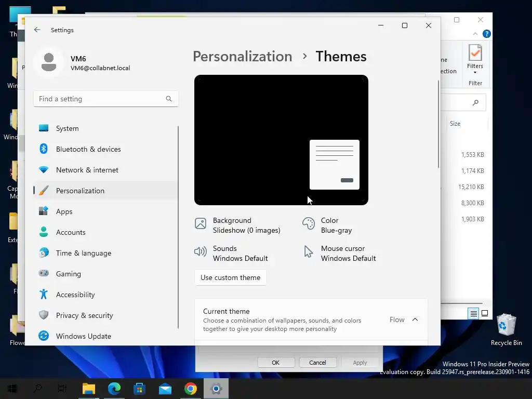Open Accessibility settings
The height and width of the screenshot is (399, 532).
click(x=105, y=295)
